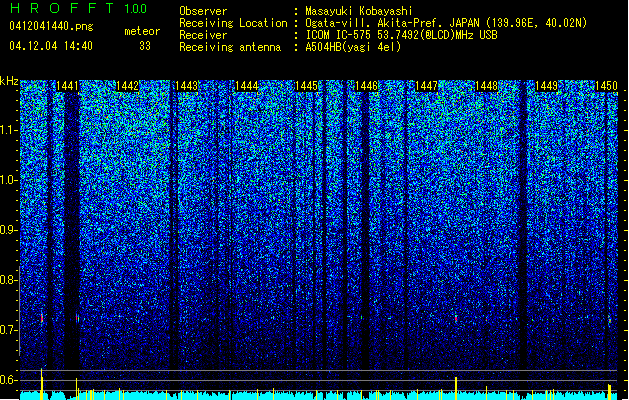Viewport: 629px width, 400px height.
Task: Click the date stamp 04.12.04 14:40
Action: 51,46
